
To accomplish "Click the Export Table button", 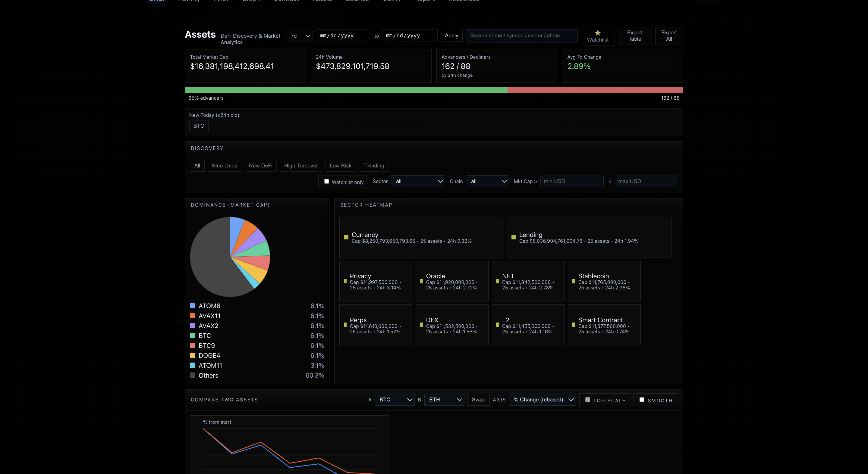I will tap(634, 36).
